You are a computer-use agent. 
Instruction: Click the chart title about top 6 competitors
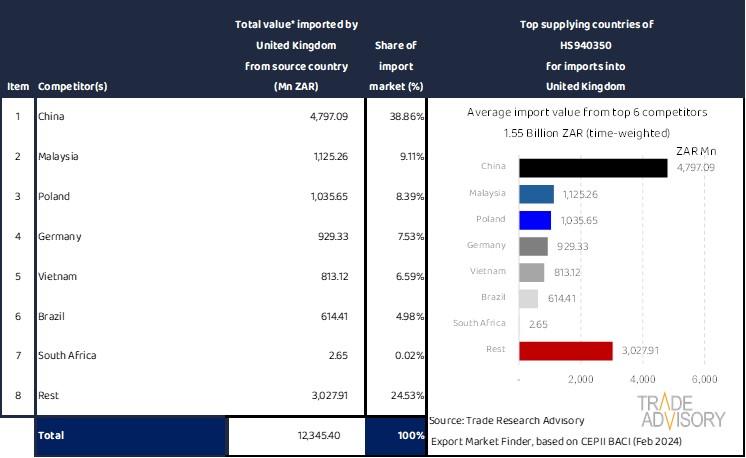pos(587,112)
